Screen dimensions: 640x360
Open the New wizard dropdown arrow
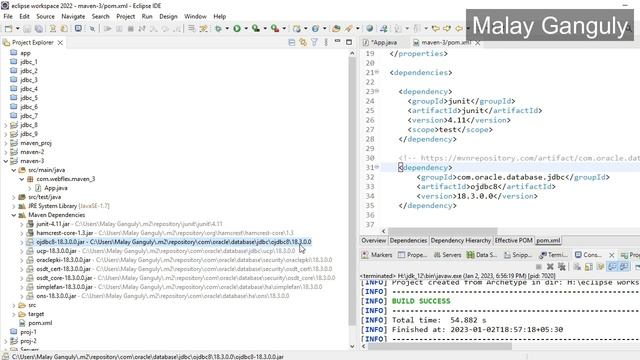(17, 29)
